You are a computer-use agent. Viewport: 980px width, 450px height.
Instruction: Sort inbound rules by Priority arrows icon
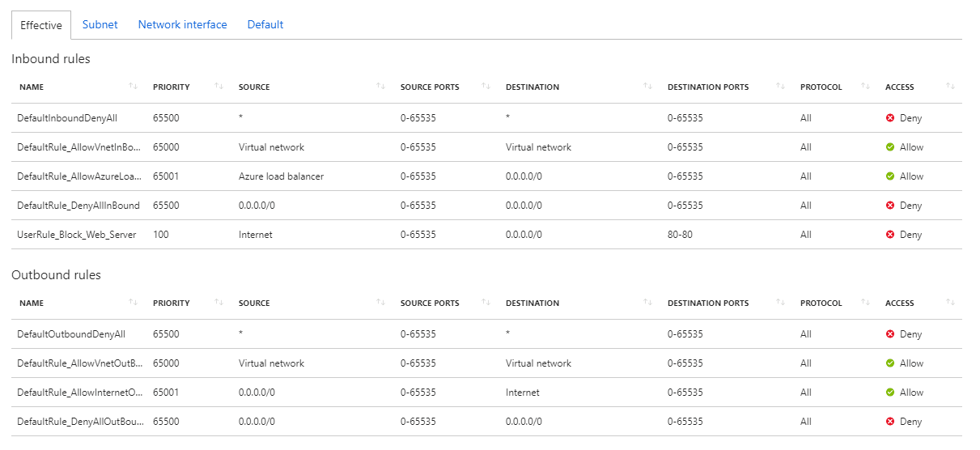[218, 87]
